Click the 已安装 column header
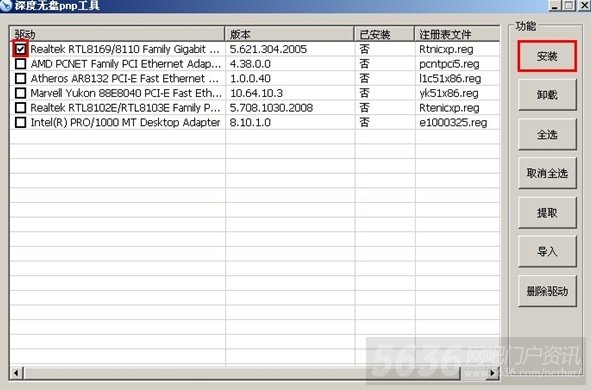 click(384, 34)
